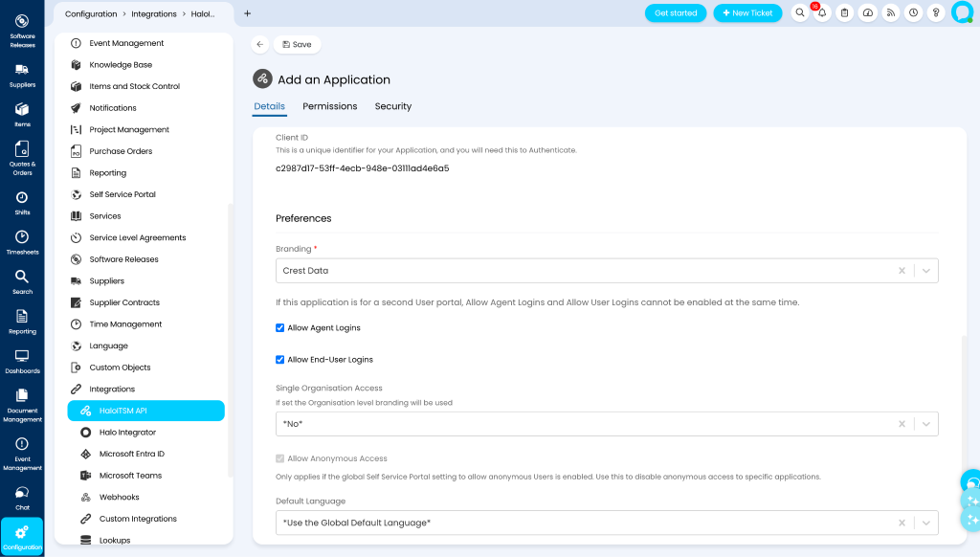
Task: Save the application
Action: point(297,44)
